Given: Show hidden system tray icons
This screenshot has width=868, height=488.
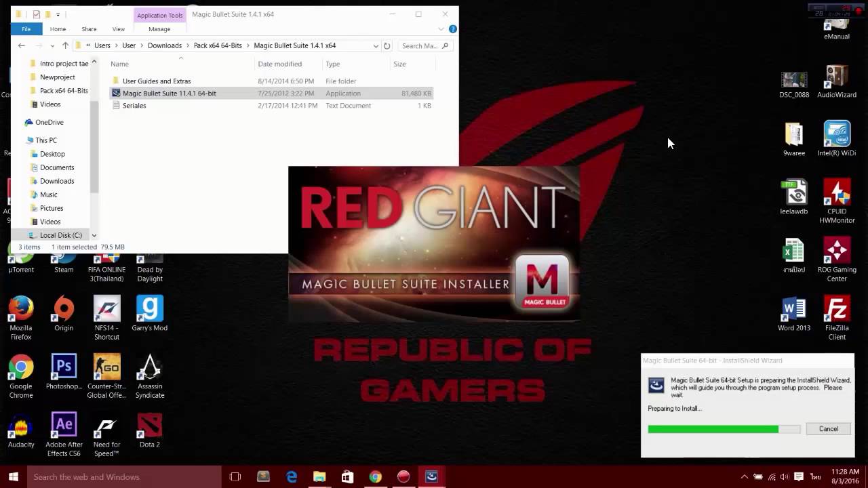Looking at the screenshot, I should click(745, 476).
